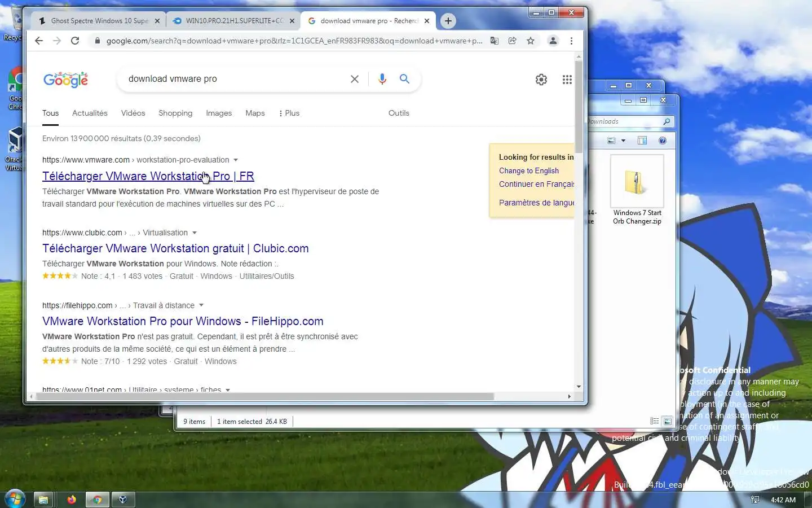Clear the Google search box with X

(x=355, y=79)
